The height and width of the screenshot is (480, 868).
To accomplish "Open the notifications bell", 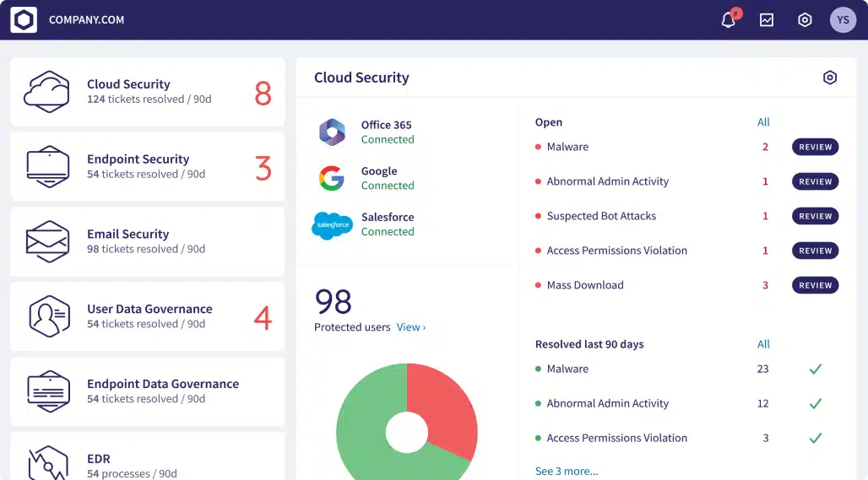I will pyautogui.click(x=729, y=20).
